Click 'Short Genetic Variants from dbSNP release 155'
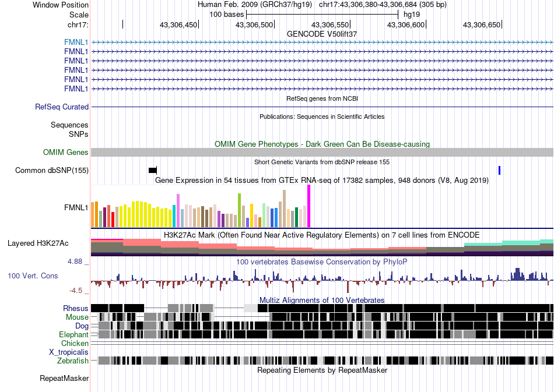 pos(322,162)
